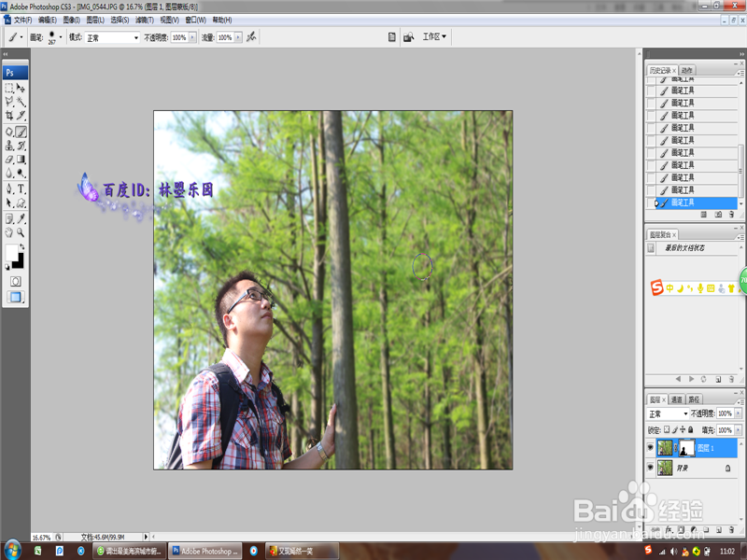
Task: Select the Magic Wand tool
Action: coord(21,102)
